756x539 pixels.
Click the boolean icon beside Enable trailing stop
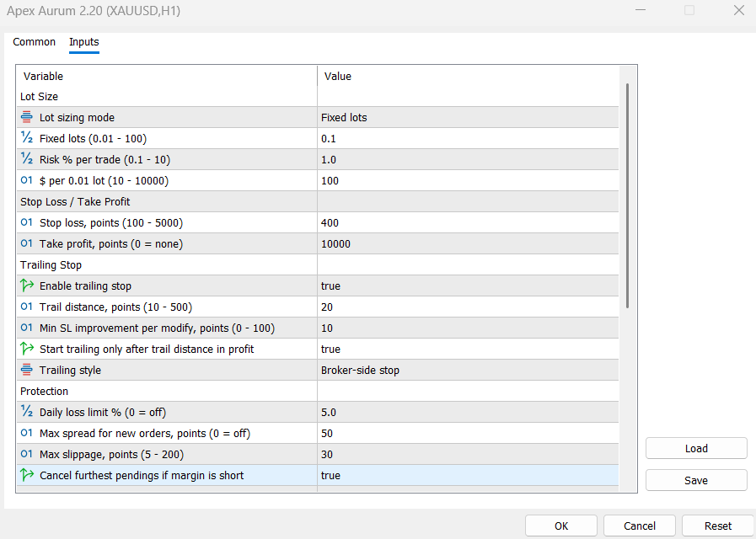(26, 286)
